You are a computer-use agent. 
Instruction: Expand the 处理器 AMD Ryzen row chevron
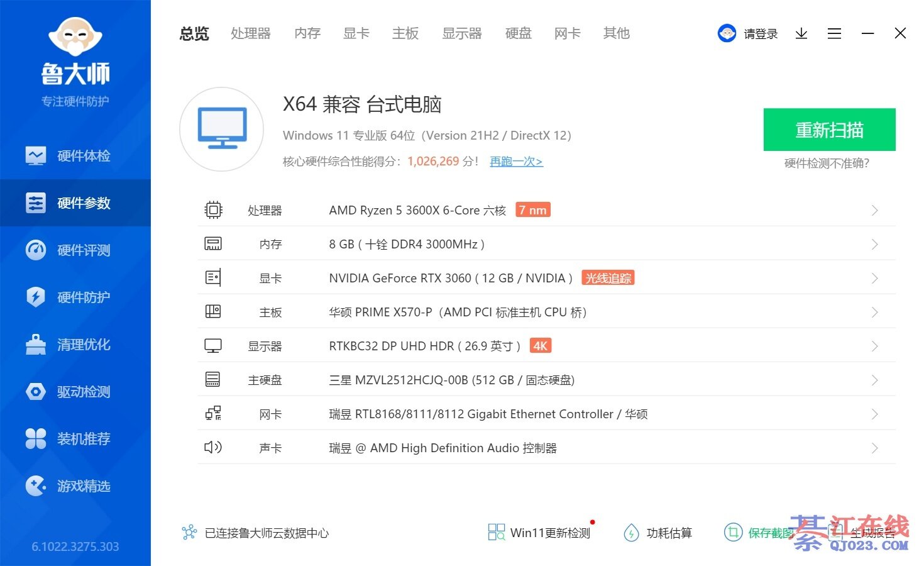874,210
